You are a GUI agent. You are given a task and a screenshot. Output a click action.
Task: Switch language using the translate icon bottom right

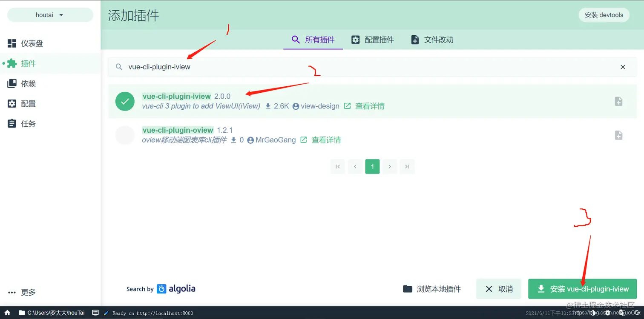click(622, 313)
